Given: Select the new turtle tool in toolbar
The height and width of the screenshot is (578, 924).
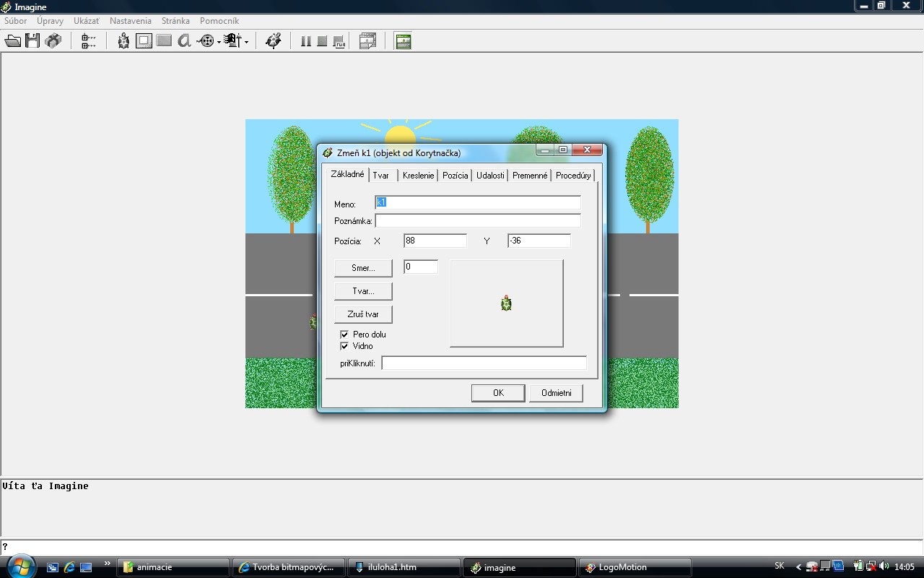Looking at the screenshot, I should point(123,41).
